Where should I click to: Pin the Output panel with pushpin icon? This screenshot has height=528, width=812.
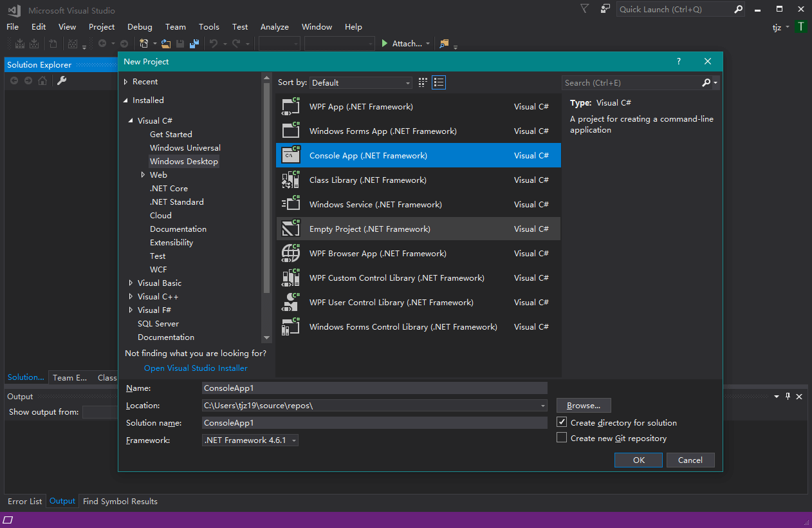(x=788, y=397)
